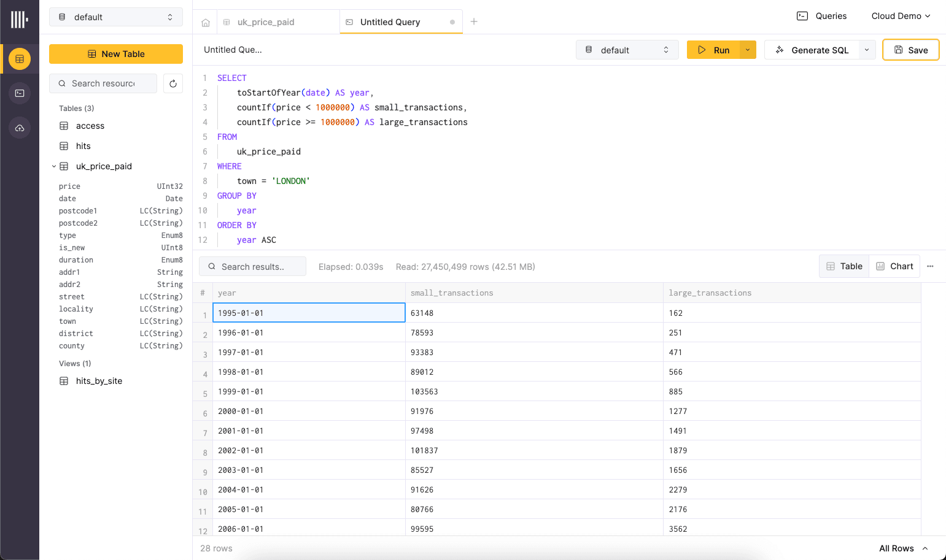Open the Cloud Demo account menu
The height and width of the screenshot is (560, 946).
901,16
